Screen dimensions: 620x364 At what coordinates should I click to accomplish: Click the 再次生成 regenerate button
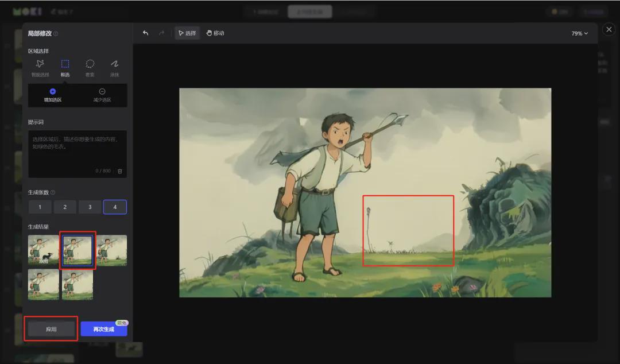(x=103, y=328)
